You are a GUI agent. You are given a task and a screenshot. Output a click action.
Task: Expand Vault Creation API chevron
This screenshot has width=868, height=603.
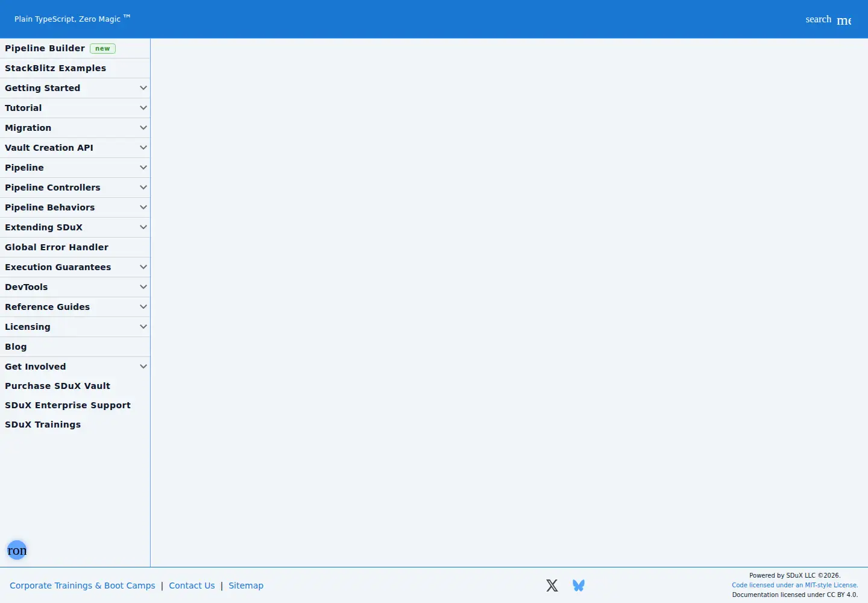[143, 148]
